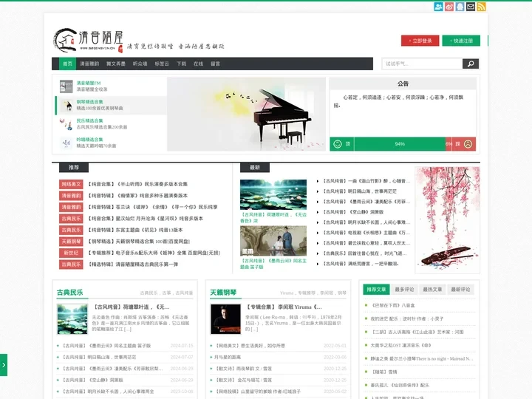Click the 清音陋屋FM thumbnail icon
Image resolution: width=532 pixels, height=399 pixels.
tap(66, 86)
